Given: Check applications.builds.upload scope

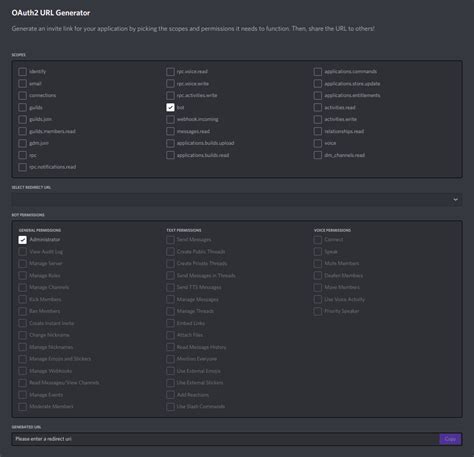Looking at the screenshot, I should click(x=170, y=143).
